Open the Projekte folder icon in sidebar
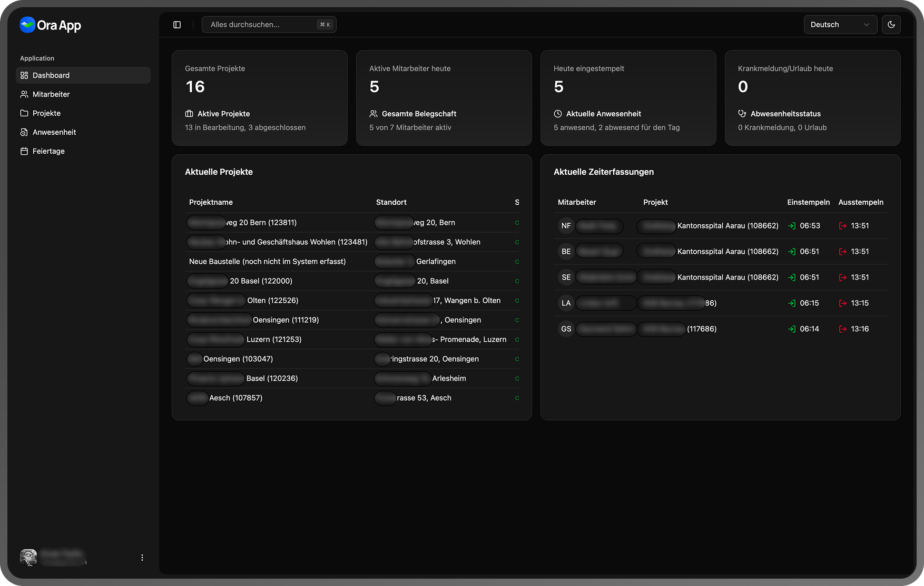This screenshot has height=586, width=924. pos(24,113)
